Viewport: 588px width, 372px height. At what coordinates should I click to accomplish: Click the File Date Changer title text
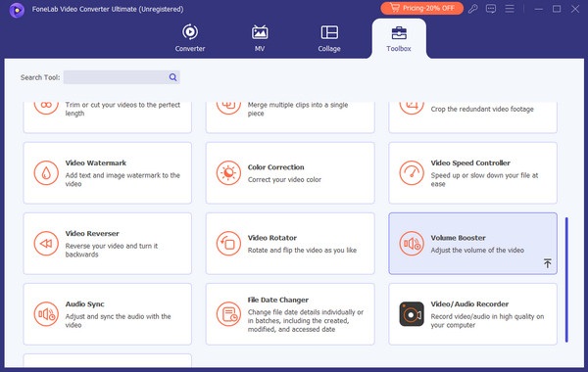pos(278,300)
